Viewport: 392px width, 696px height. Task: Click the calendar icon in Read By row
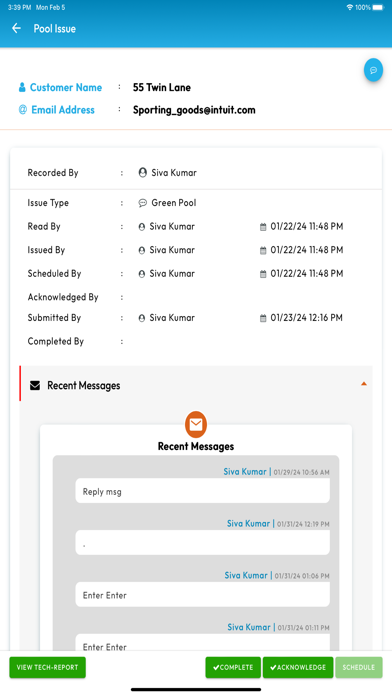click(263, 227)
